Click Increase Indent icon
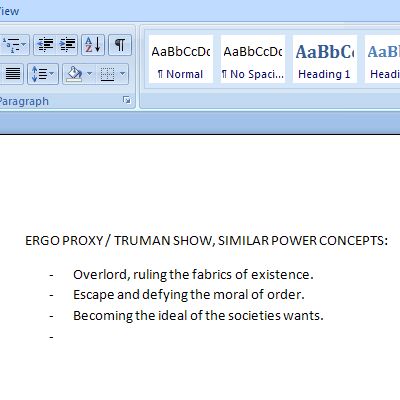400x400 pixels. point(67,45)
